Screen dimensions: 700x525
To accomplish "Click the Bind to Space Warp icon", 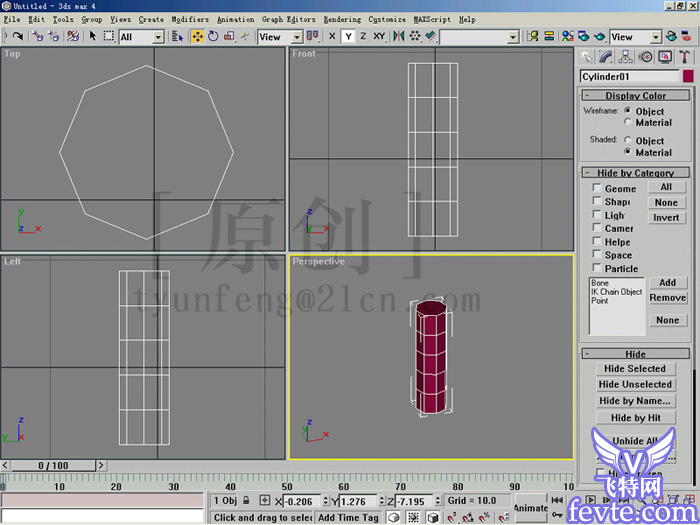I will pos(73,36).
